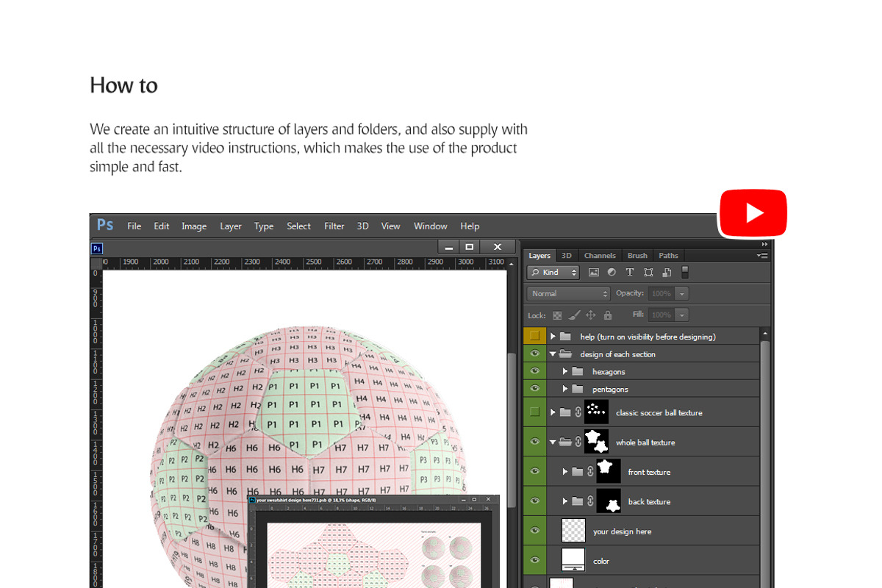
Task: Hide the whole ball texture group
Action: [534, 442]
